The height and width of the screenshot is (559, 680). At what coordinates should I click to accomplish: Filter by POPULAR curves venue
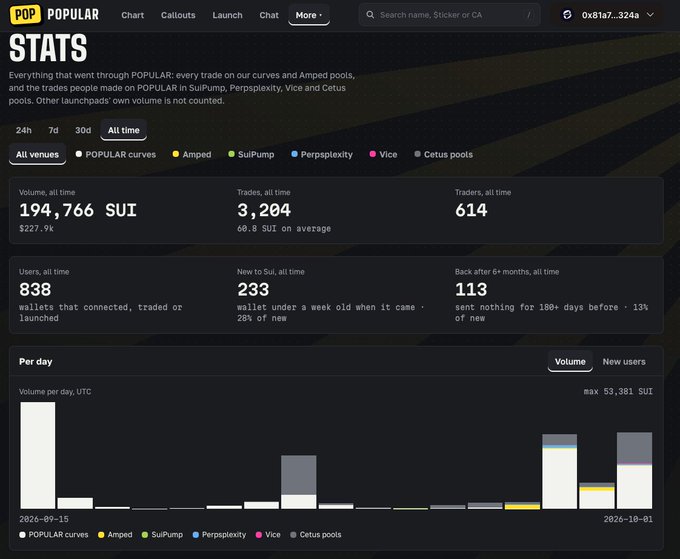(116, 154)
